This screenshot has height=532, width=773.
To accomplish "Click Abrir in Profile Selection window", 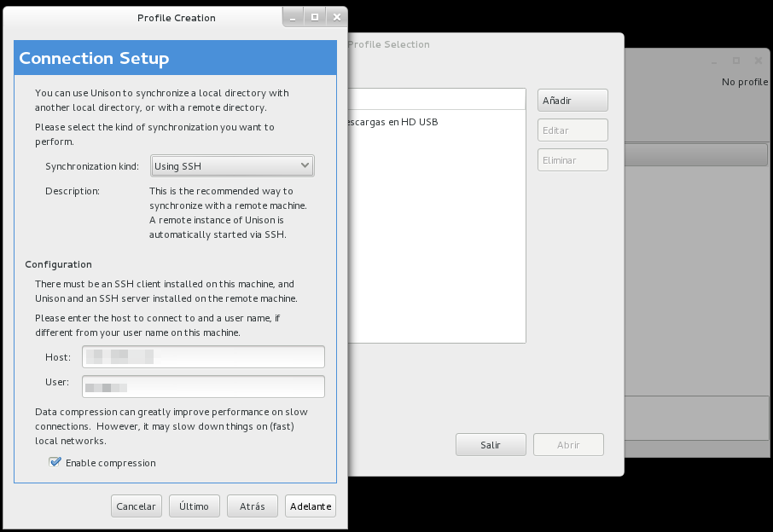I will click(x=568, y=445).
